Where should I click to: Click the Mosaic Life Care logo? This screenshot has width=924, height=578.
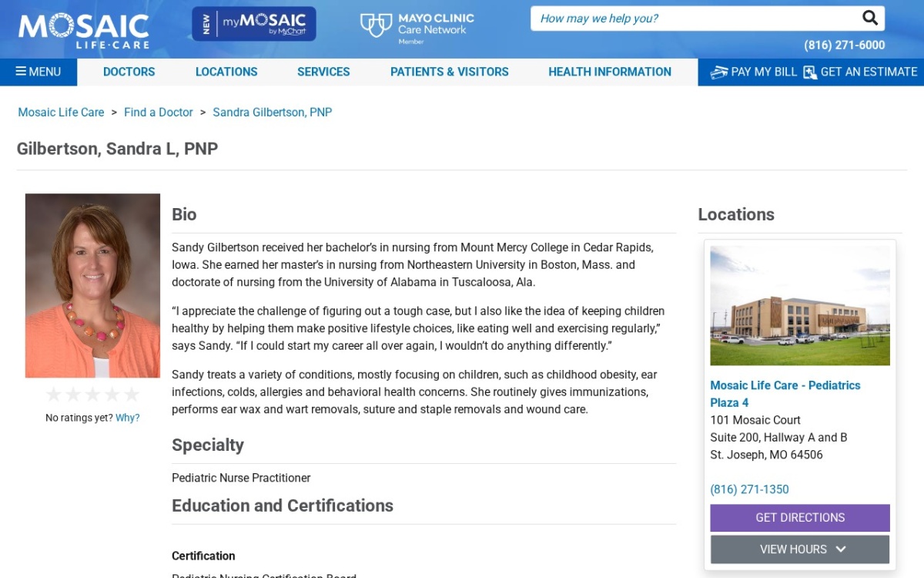coord(83,30)
